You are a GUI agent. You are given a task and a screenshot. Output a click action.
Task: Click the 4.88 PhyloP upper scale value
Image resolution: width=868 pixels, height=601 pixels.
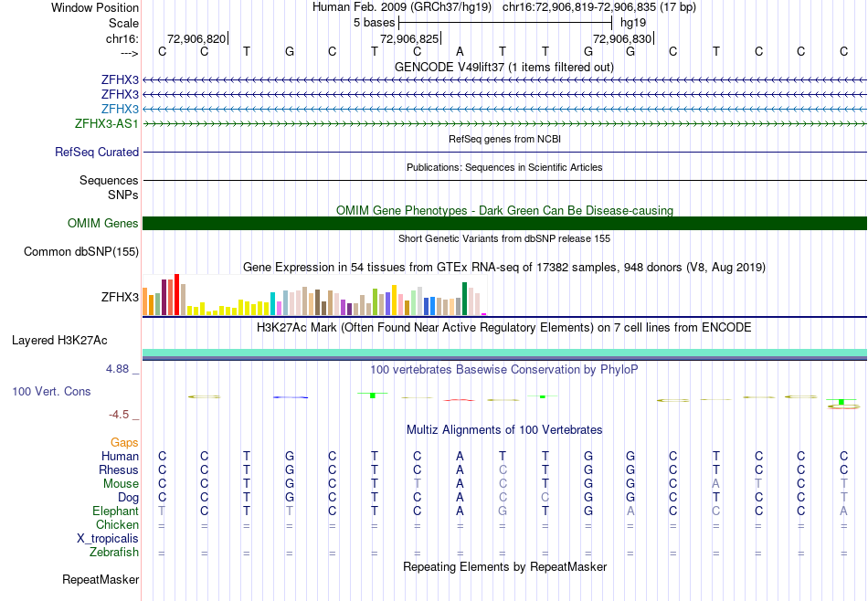[x=117, y=369]
